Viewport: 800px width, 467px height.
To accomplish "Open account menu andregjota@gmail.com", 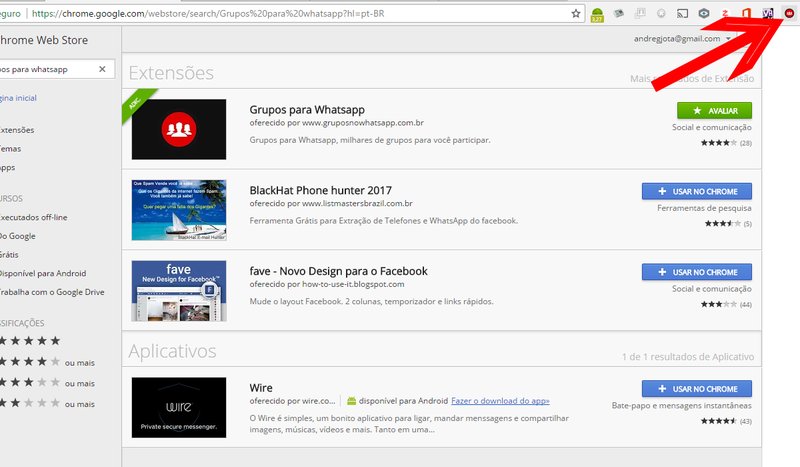I will click(682, 39).
